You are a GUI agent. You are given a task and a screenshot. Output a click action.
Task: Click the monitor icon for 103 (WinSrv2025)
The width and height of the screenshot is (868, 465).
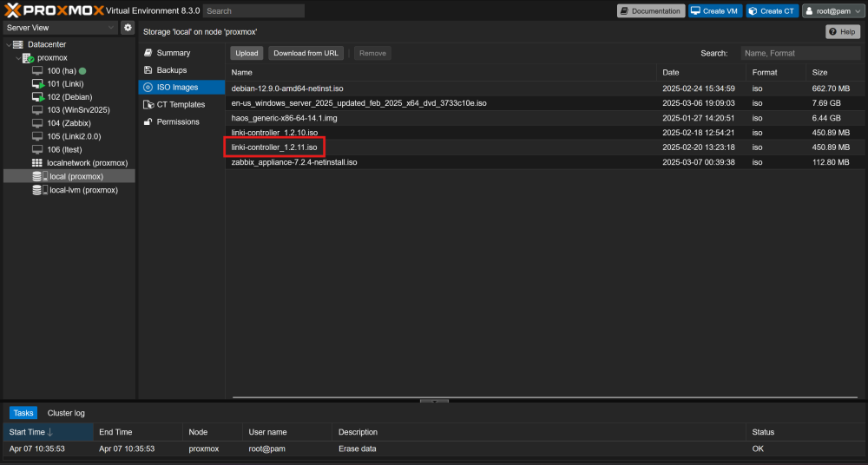click(37, 110)
